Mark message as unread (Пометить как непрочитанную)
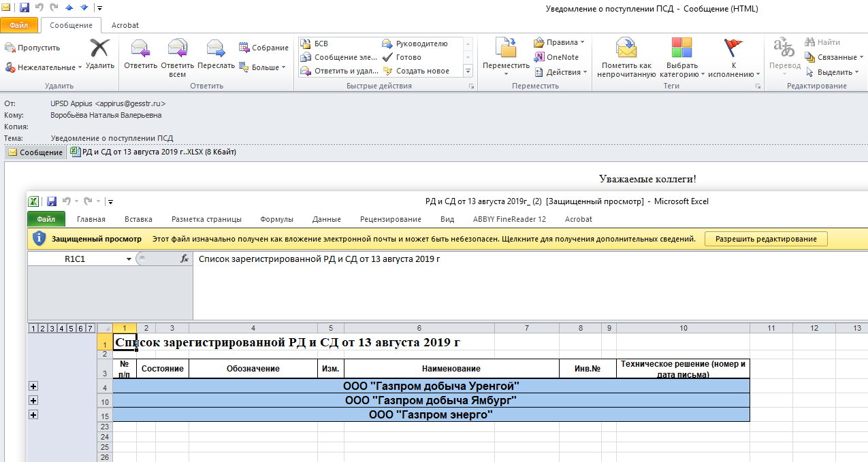 pyautogui.click(x=626, y=57)
